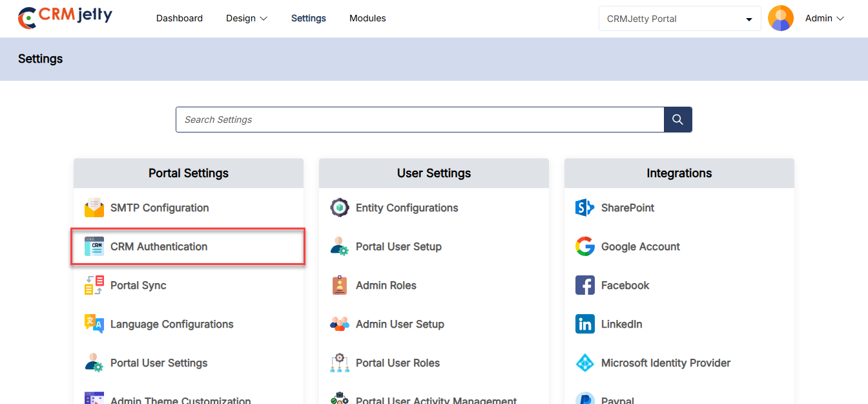Open Microsoft Identity Provider settings
The image size is (868, 404).
click(665, 363)
